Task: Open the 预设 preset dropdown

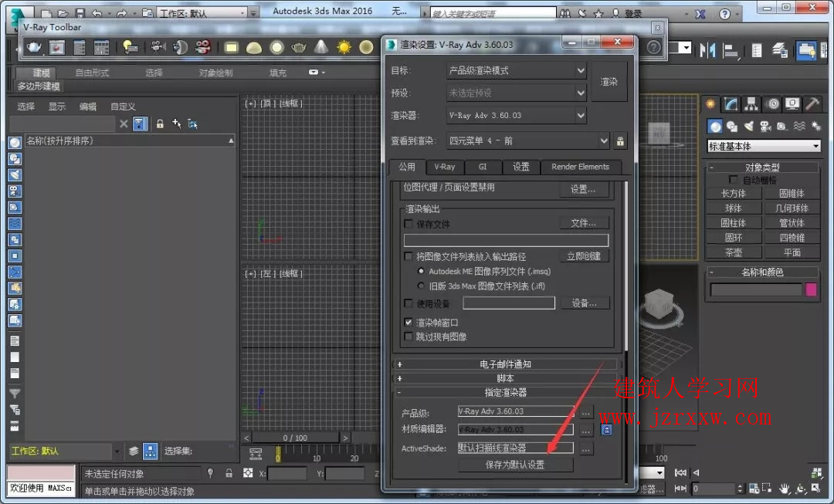Action: [517, 93]
